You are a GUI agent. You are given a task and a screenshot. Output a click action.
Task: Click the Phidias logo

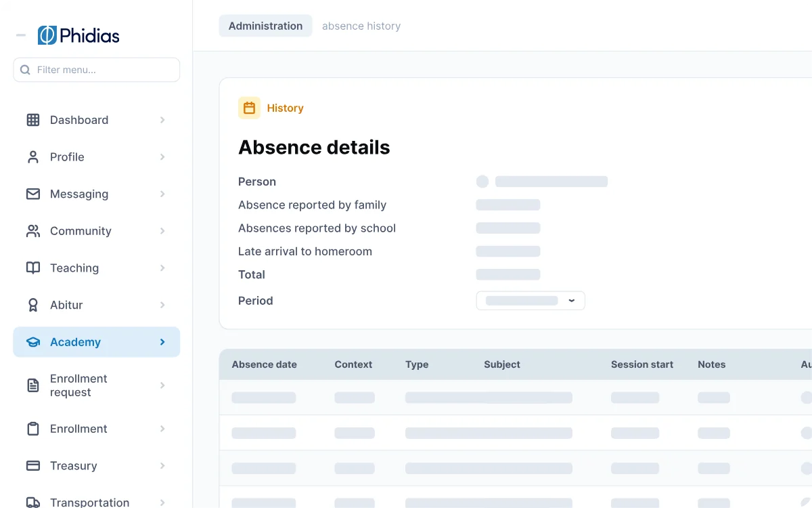pos(78,35)
